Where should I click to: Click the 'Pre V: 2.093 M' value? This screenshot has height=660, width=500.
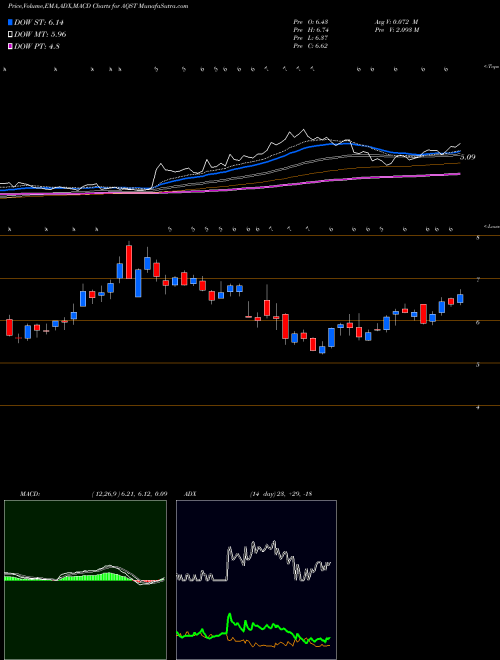pos(396,30)
